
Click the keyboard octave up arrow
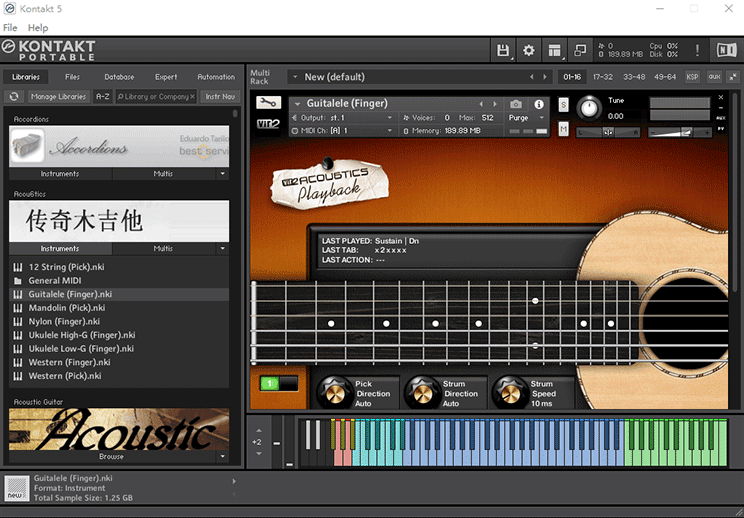tap(259, 431)
